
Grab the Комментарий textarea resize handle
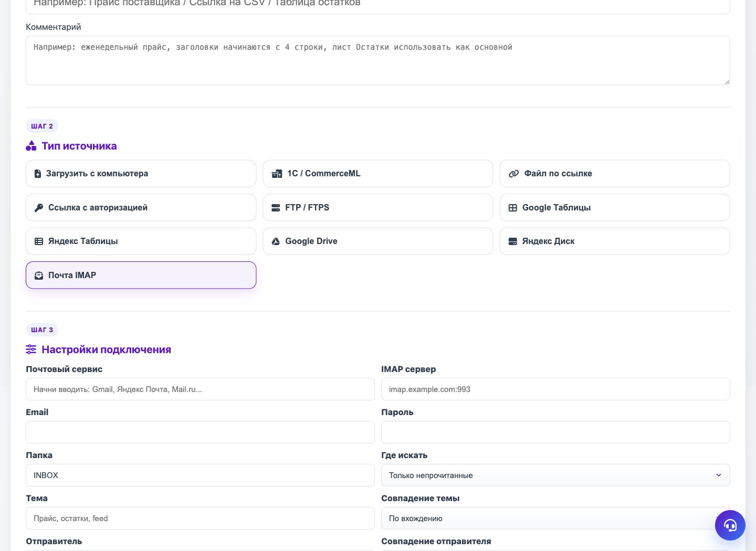coord(727,81)
